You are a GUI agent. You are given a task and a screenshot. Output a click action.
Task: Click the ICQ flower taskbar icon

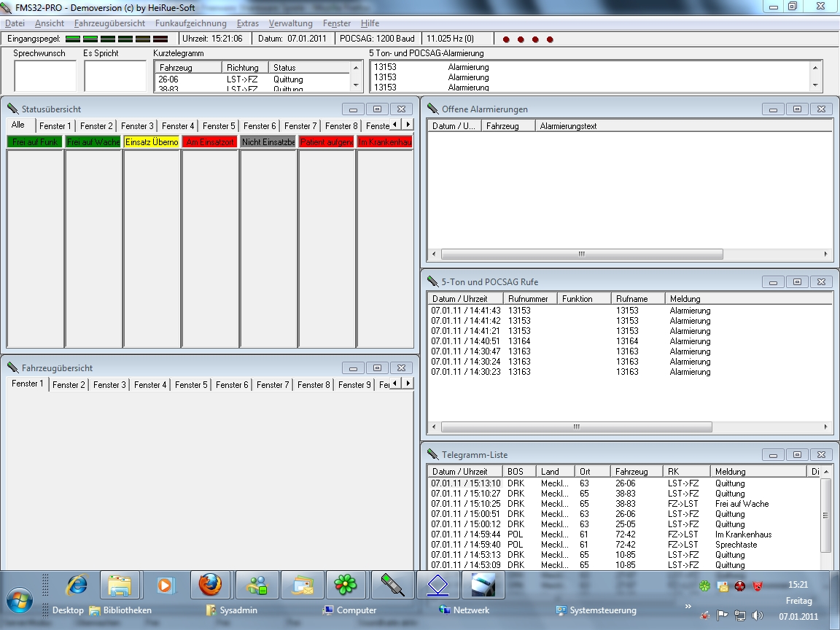(x=345, y=585)
